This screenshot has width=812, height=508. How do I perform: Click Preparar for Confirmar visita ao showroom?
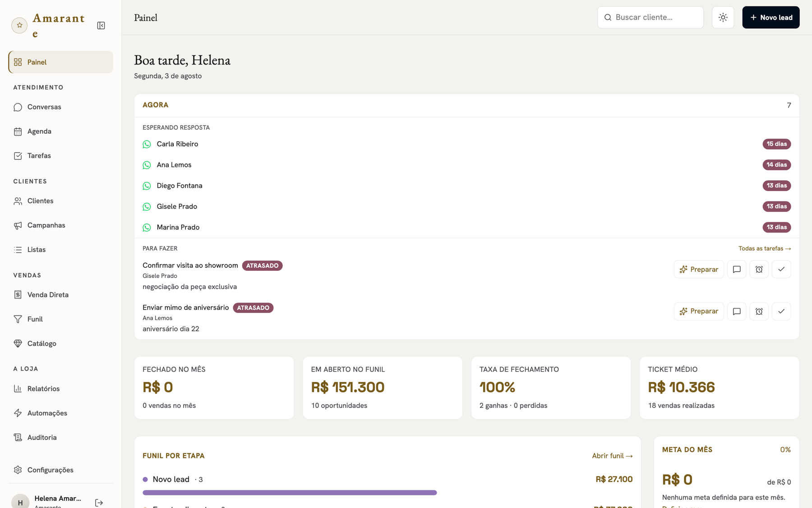(699, 270)
